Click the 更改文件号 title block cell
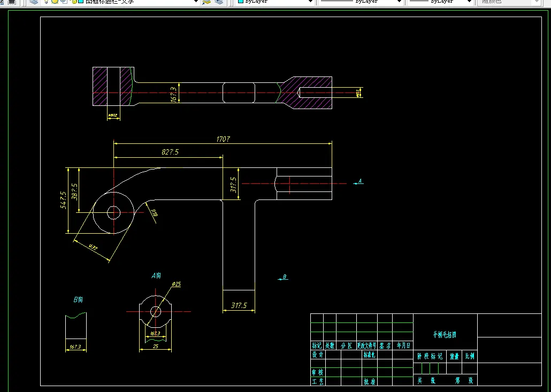Viewport: 551px width, 392px height. click(367, 345)
